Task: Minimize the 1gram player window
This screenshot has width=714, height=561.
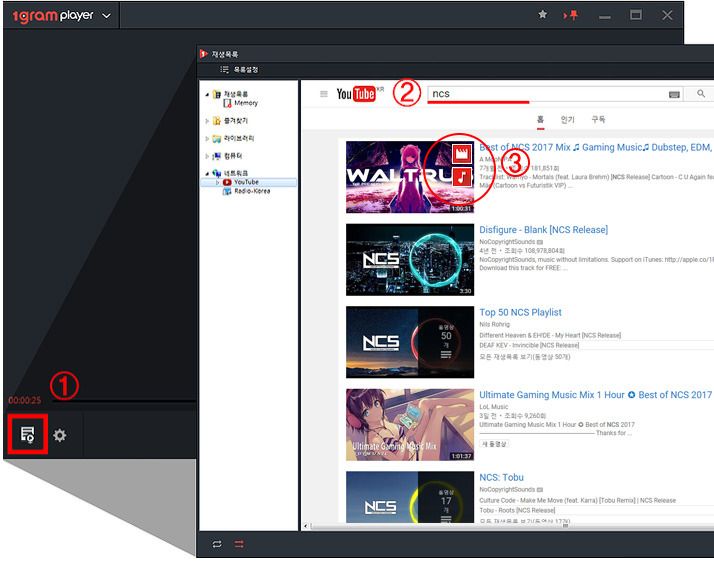Action: [605, 17]
